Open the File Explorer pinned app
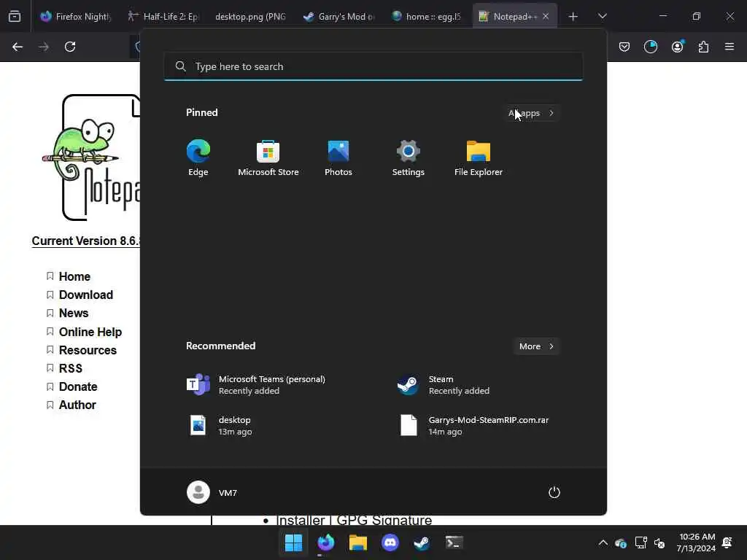Image resolution: width=747 pixels, height=560 pixels. [479, 158]
